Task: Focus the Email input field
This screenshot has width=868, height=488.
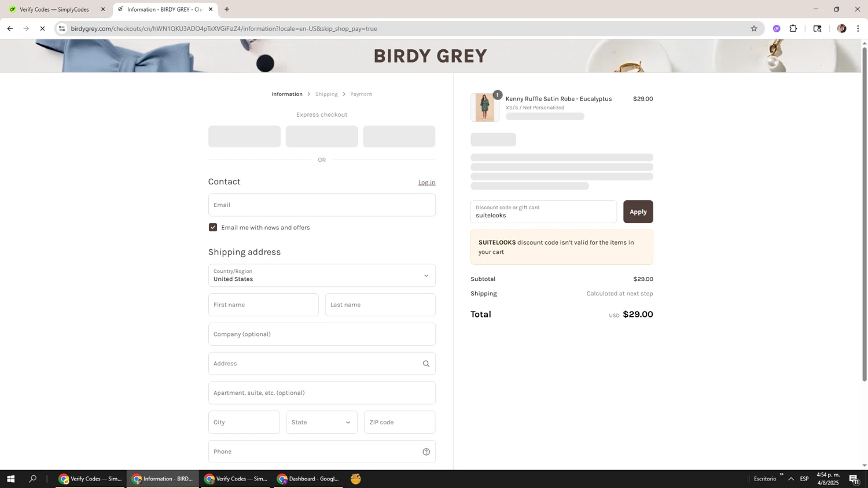Action: pyautogui.click(x=322, y=205)
